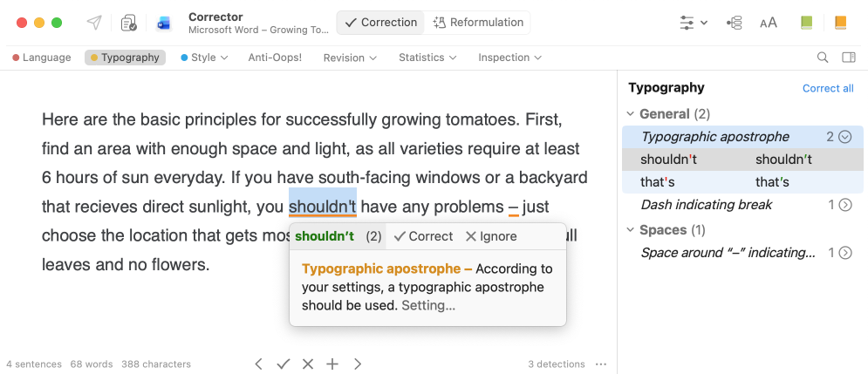Click Ignore in the correction popup
This screenshot has width=868, height=374.
click(x=491, y=236)
